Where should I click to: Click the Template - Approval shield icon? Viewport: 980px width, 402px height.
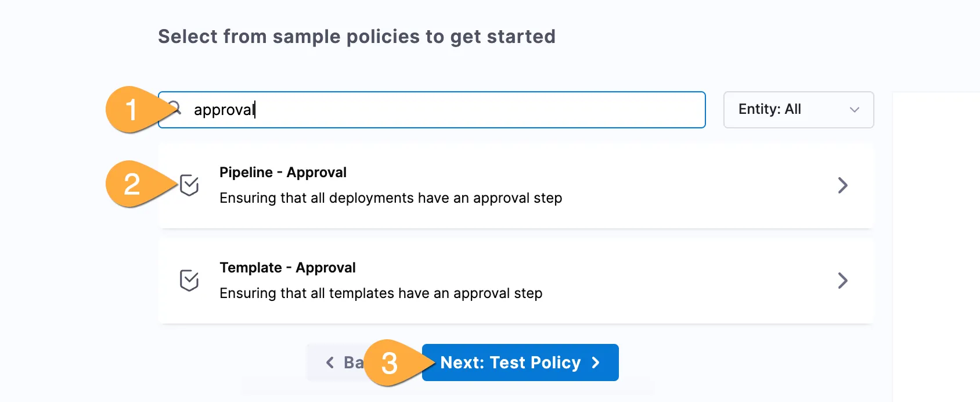click(x=189, y=281)
